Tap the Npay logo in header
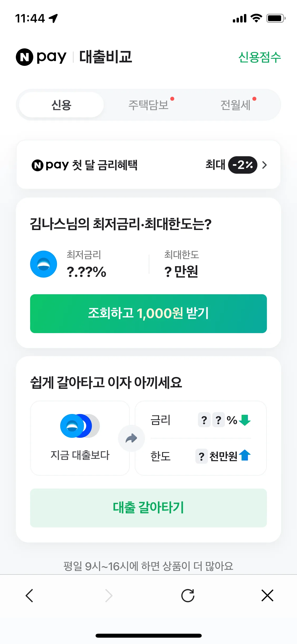The width and height of the screenshot is (297, 644). [x=41, y=57]
